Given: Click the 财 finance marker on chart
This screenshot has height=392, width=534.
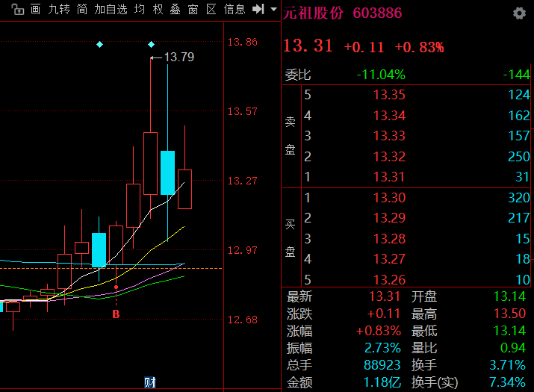Looking at the screenshot, I should click(150, 382).
